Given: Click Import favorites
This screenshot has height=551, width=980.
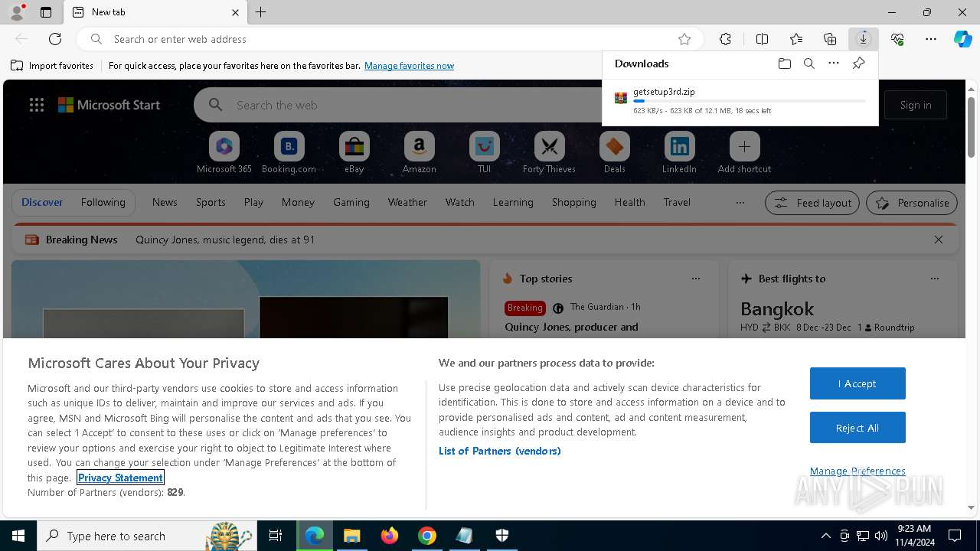Looking at the screenshot, I should [x=52, y=66].
